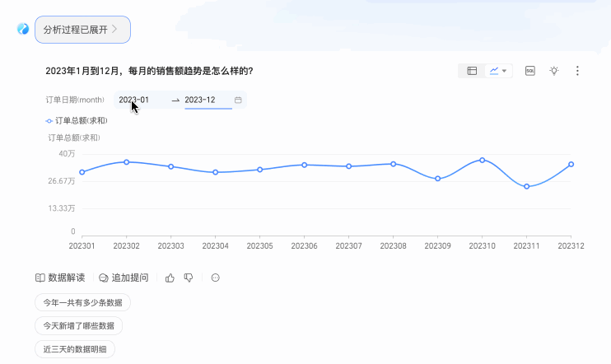Select suggestion 今年一共有多少条数据
The image size is (611, 364).
(x=82, y=303)
